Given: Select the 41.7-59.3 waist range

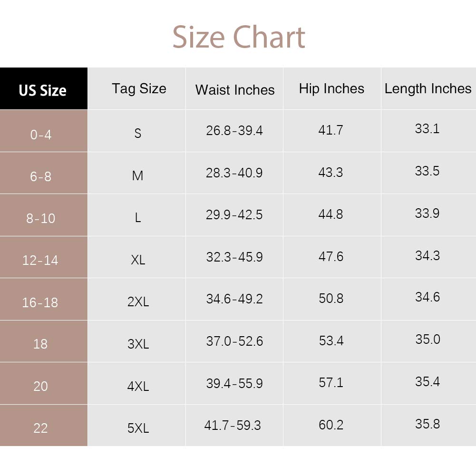Looking at the screenshot, I should (233, 425).
